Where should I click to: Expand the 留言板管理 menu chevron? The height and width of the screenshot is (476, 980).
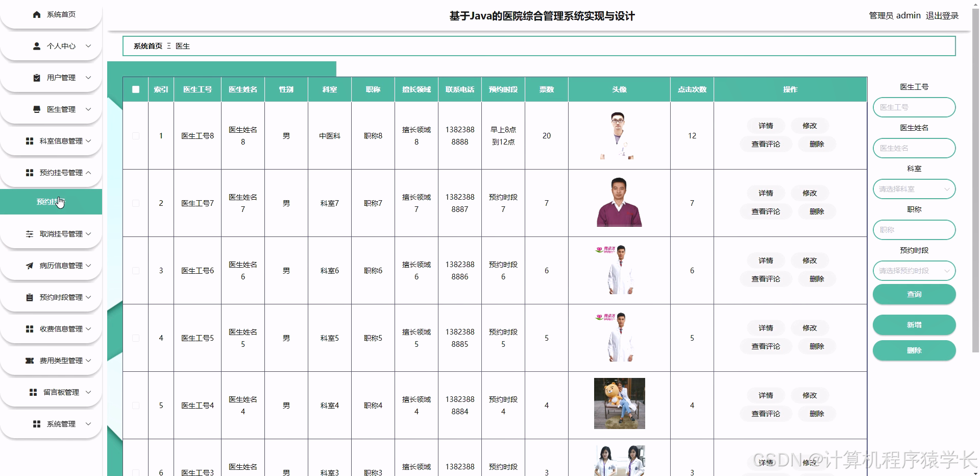[88, 392]
